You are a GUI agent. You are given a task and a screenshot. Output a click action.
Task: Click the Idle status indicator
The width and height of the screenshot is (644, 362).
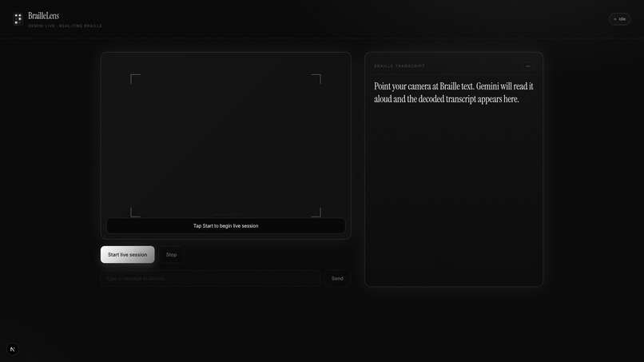pyautogui.click(x=620, y=19)
